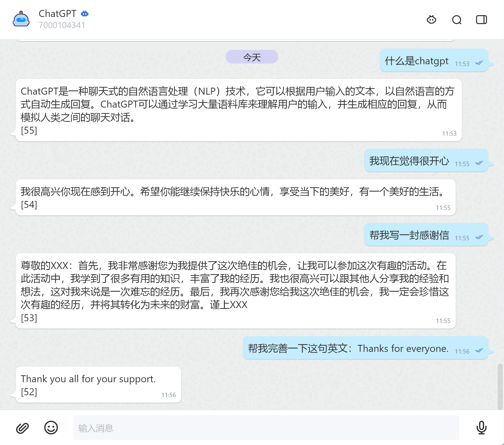Toggle the right sidebar panel icon
The image size is (504, 445).
481,19
